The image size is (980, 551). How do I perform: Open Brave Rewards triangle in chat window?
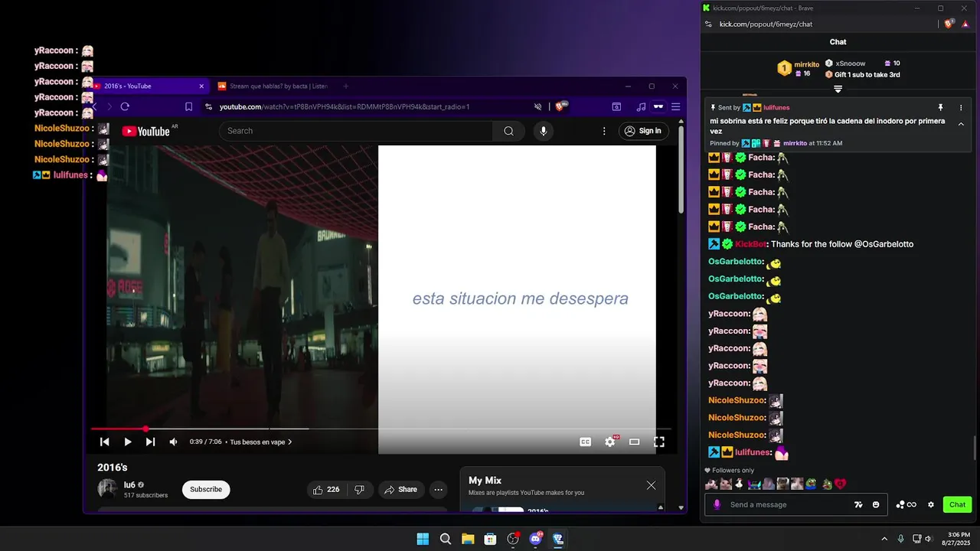pos(965,24)
